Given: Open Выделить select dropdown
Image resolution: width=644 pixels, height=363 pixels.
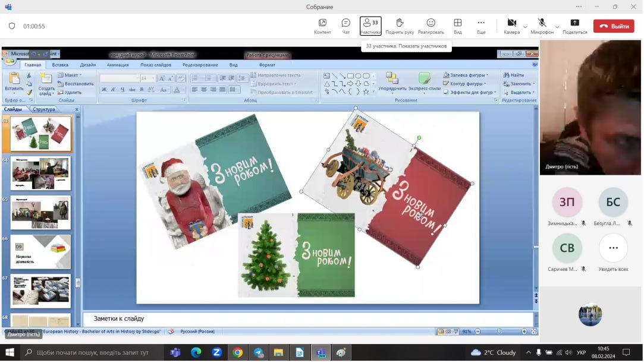Looking at the screenshot, I should (519, 92).
